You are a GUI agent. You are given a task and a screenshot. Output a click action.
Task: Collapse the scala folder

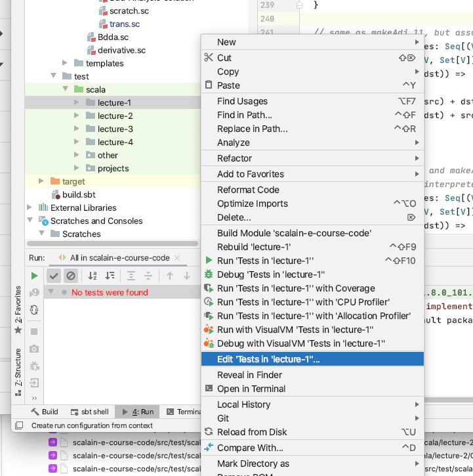[x=65, y=89]
